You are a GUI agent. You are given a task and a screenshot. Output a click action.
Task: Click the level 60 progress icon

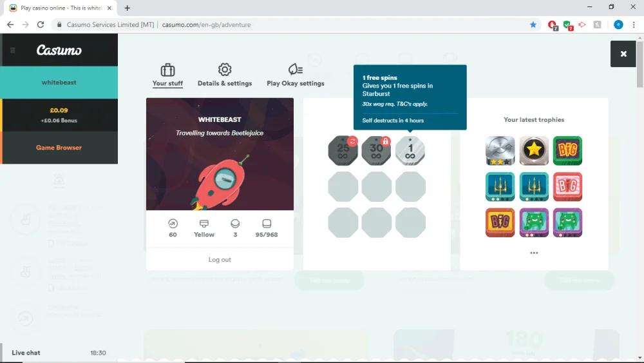(x=173, y=224)
